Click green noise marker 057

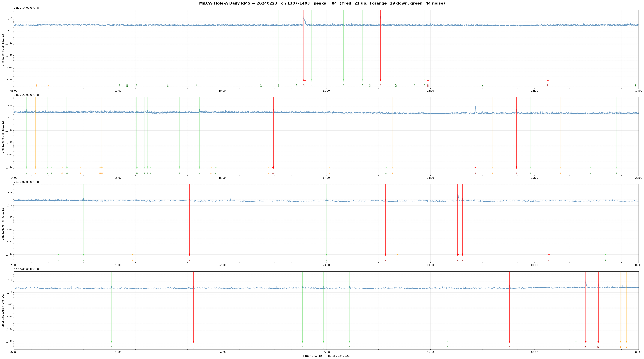pos(616,167)
